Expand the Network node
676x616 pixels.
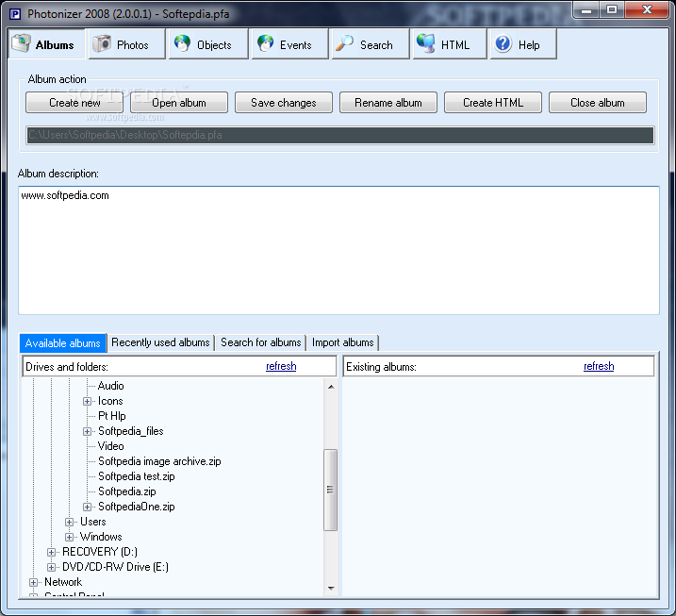[33, 583]
